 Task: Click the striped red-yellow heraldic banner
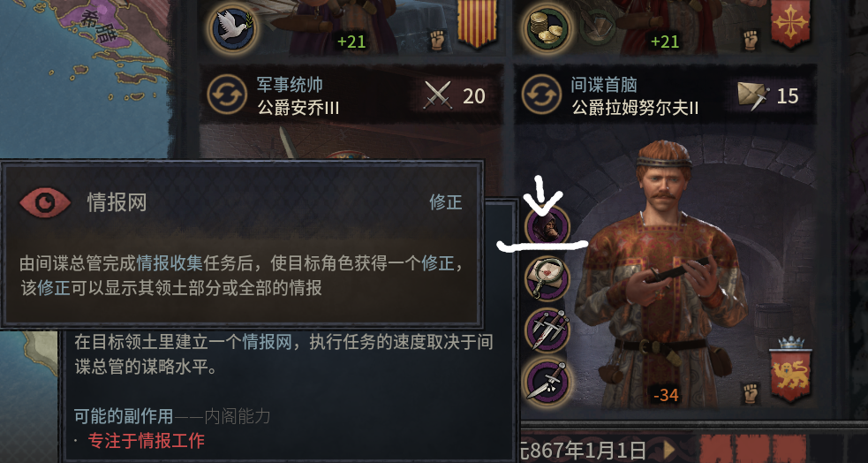pos(472,24)
